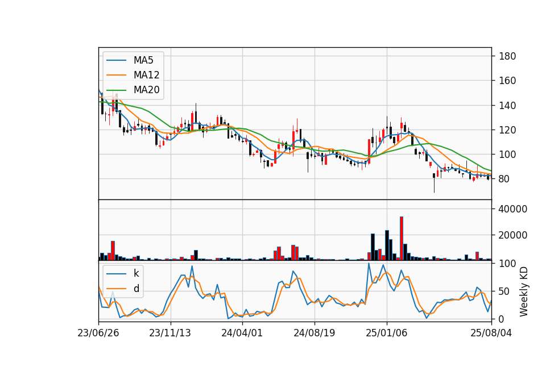Click the 180 price axis label

(x=507, y=56)
